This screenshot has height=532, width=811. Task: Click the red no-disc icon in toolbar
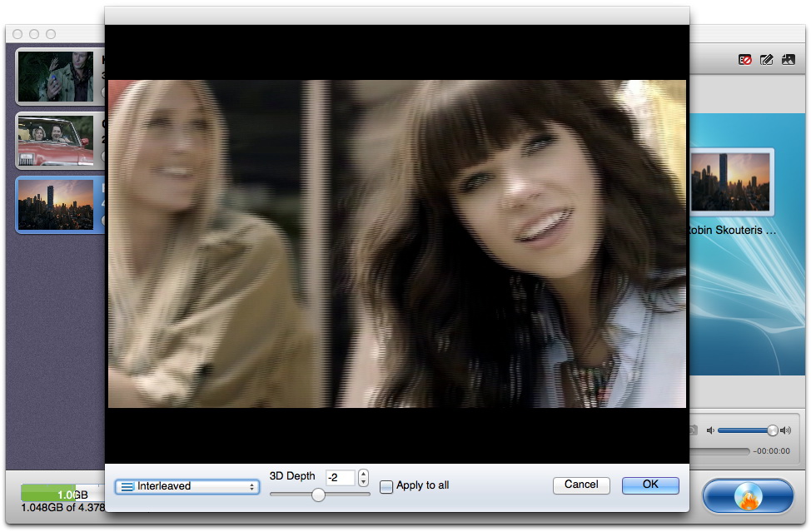pos(744,60)
